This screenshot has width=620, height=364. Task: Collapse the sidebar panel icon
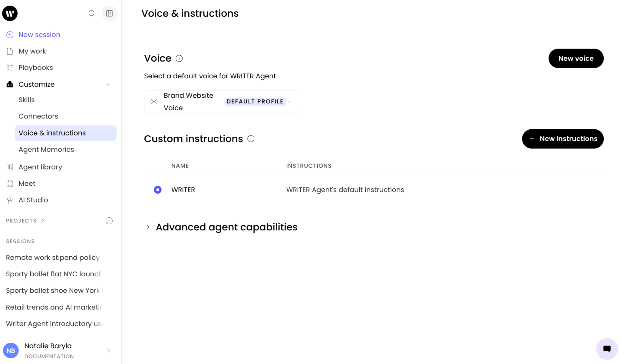pyautogui.click(x=109, y=13)
